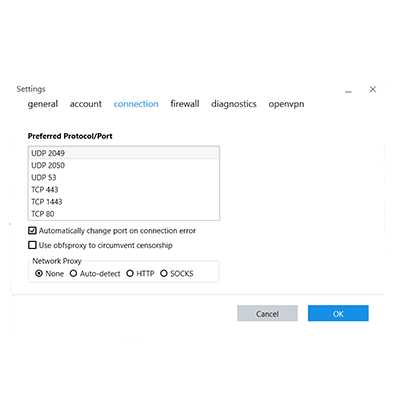Select UDP 2049 in protocol list

pos(124,153)
